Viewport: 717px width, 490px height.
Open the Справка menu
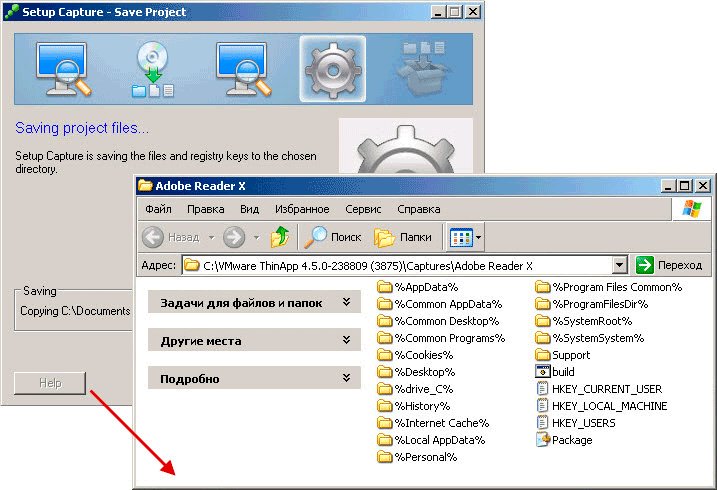418,209
